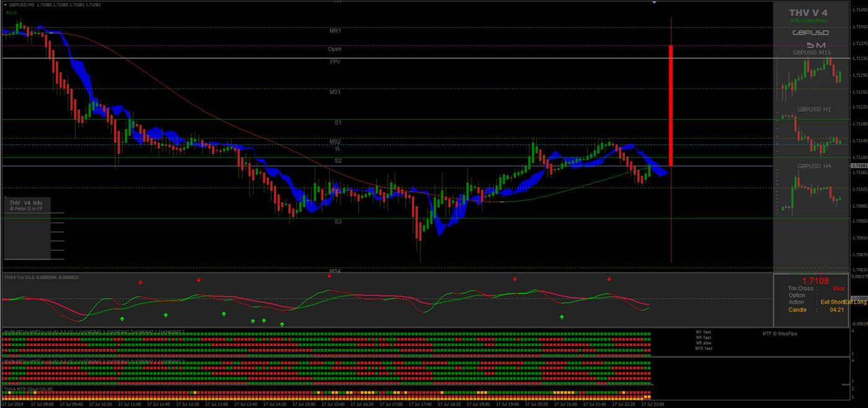The image size is (868, 408).
Task: Click the M1 fast row label
Action: 703,332
